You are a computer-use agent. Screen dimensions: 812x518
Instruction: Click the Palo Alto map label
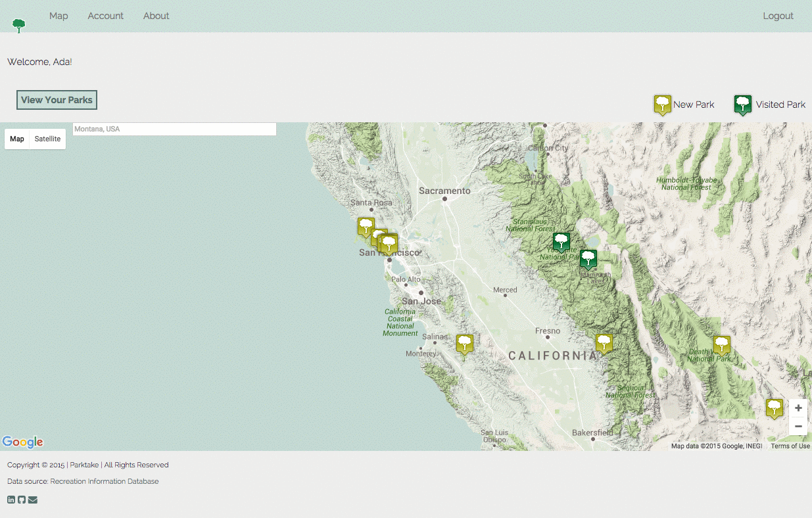(406, 279)
